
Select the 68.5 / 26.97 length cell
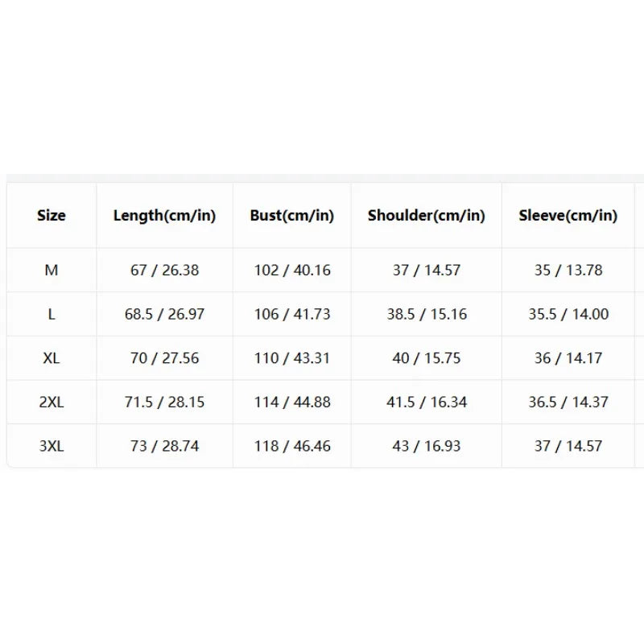(165, 314)
